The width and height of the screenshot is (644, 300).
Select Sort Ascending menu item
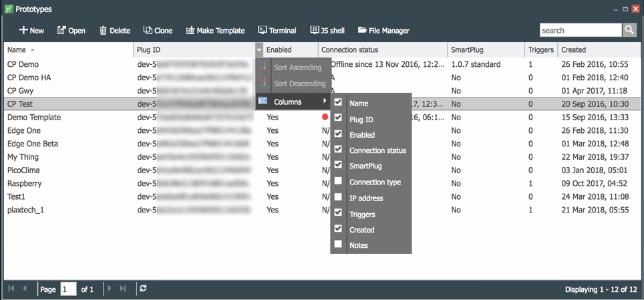(x=293, y=67)
